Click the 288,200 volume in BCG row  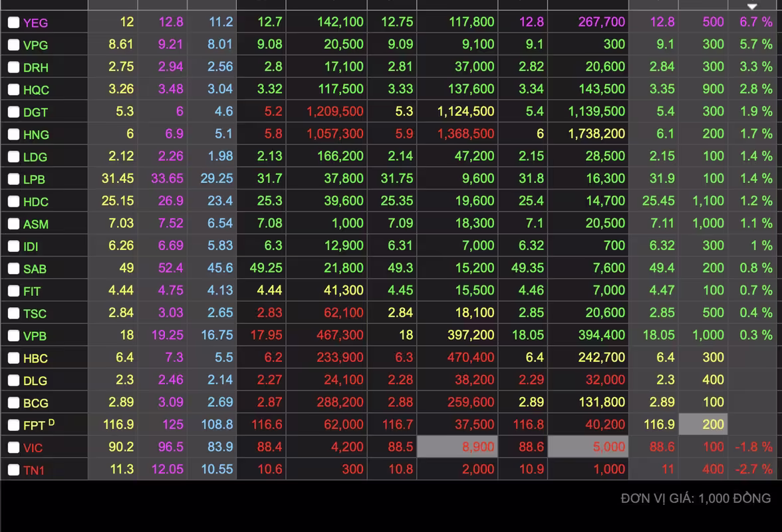(340, 402)
